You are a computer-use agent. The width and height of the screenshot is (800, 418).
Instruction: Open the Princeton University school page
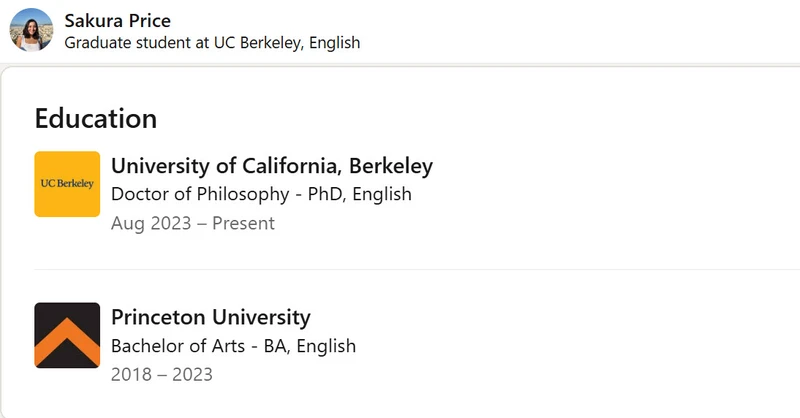[211, 317]
